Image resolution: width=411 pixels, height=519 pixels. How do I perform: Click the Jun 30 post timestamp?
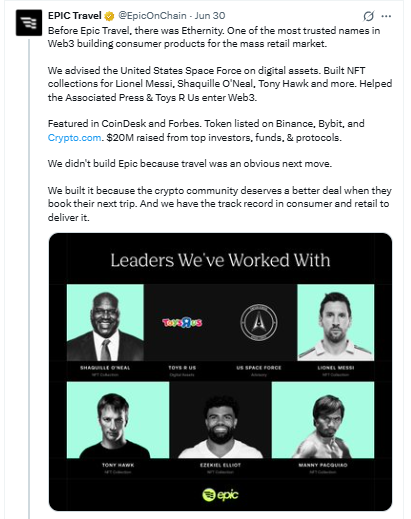pyautogui.click(x=210, y=16)
